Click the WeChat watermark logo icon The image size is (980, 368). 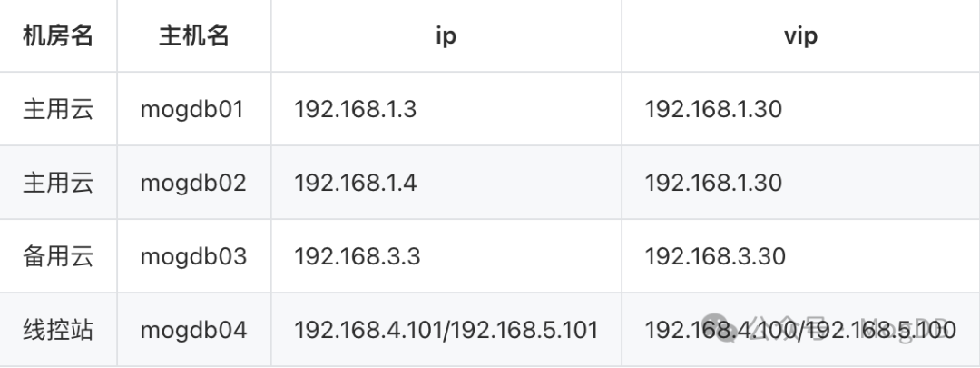(725, 329)
